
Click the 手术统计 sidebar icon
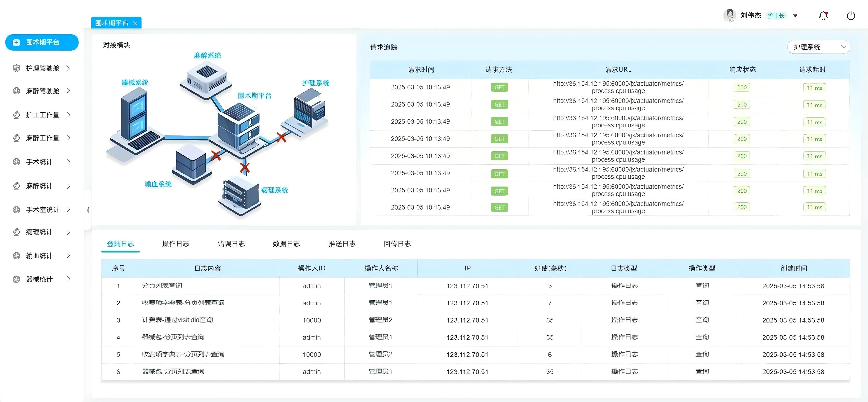(x=16, y=162)
